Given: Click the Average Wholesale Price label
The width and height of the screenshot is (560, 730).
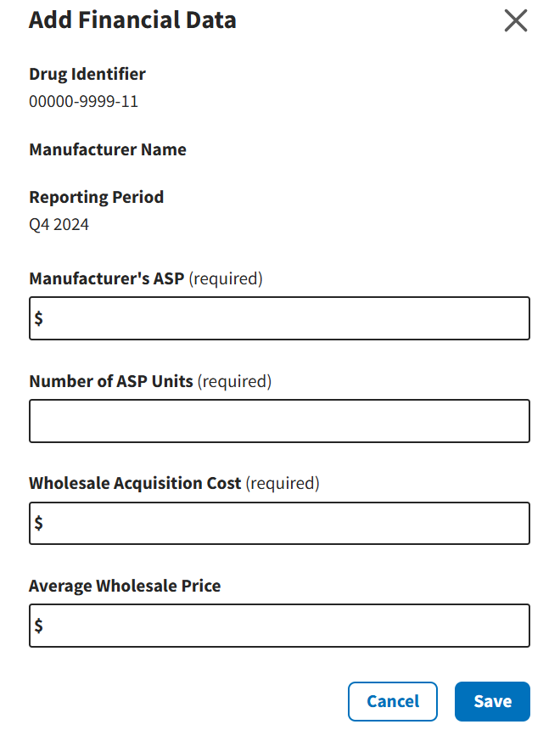Looking at the screenshot, I should point(125,586).
